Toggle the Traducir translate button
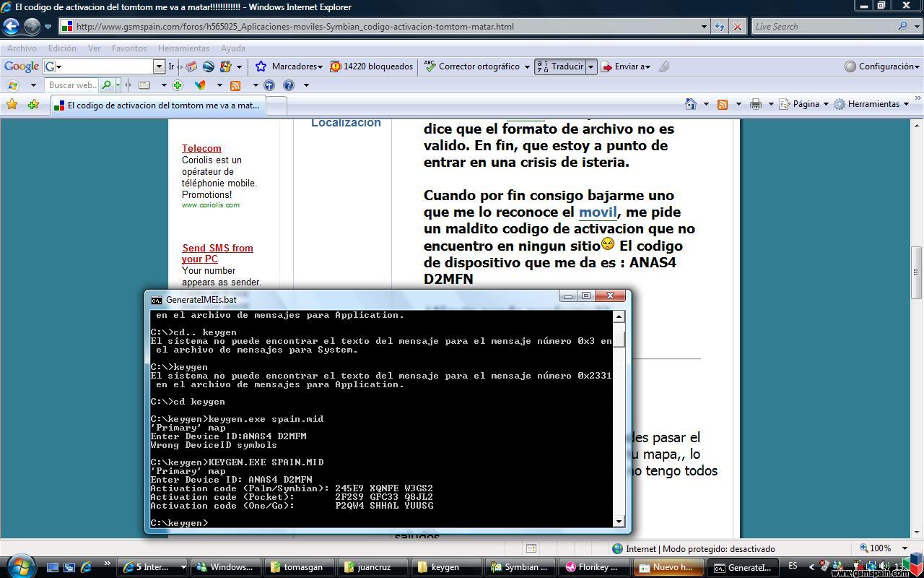The width and height of the screenshot is (924, 578). (x=560, y=66)
